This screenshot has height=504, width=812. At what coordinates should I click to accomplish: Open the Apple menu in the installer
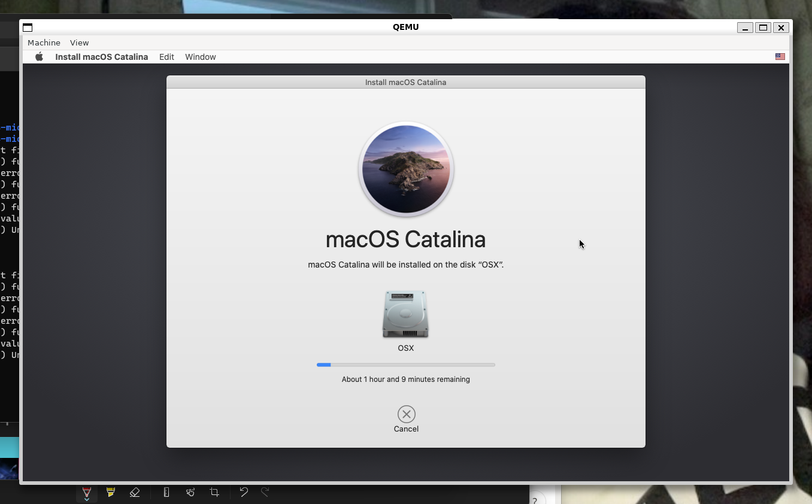point(39,57)
